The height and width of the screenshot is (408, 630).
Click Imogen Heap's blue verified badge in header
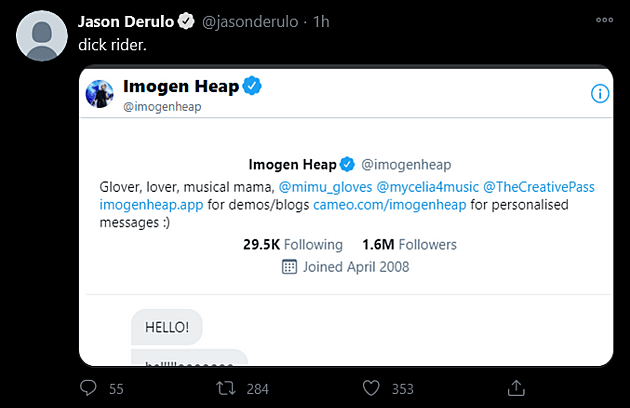coord(252,86)
